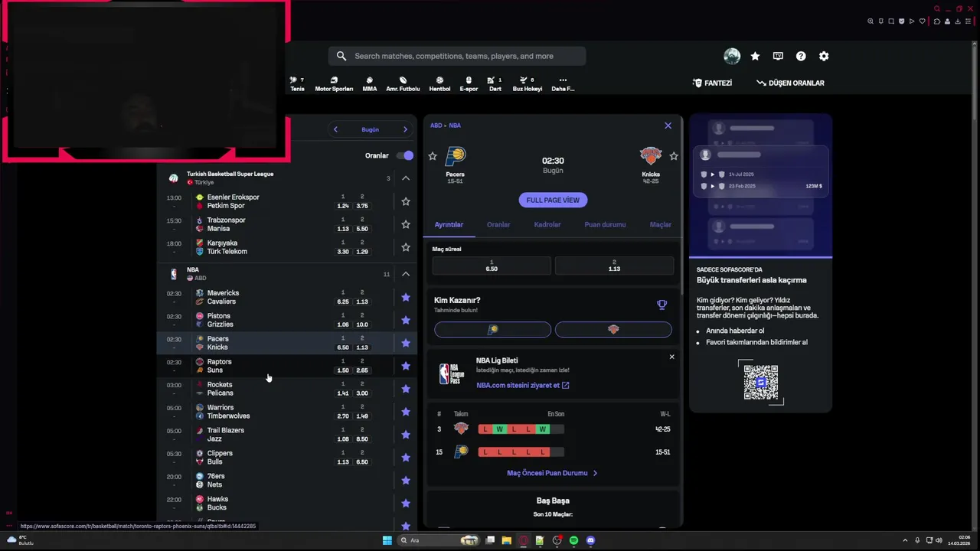The height and width of the screenshot is (551, 980).
Task: Open the Amr. Futbolu category
Action: point(403,83)
